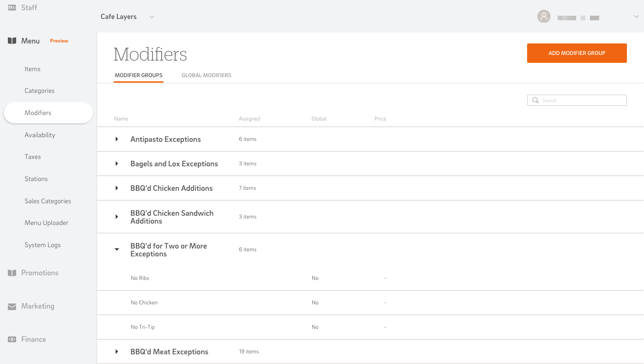Open Stations in the sidebar

pyautogui.click(x=36, y=179)
